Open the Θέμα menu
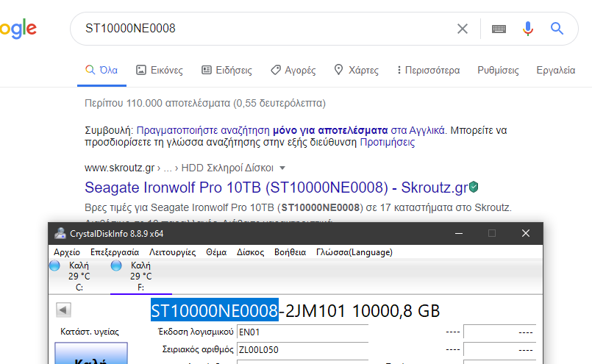This screenshot has width=592, height=364. [x=216, y=252]
